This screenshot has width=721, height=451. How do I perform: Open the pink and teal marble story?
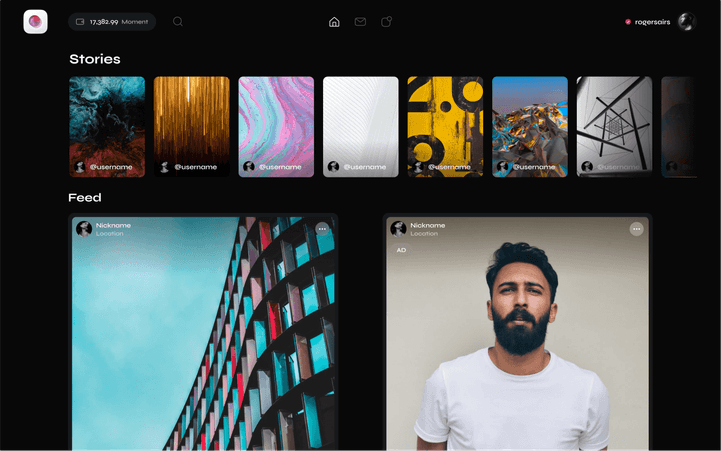276,126
